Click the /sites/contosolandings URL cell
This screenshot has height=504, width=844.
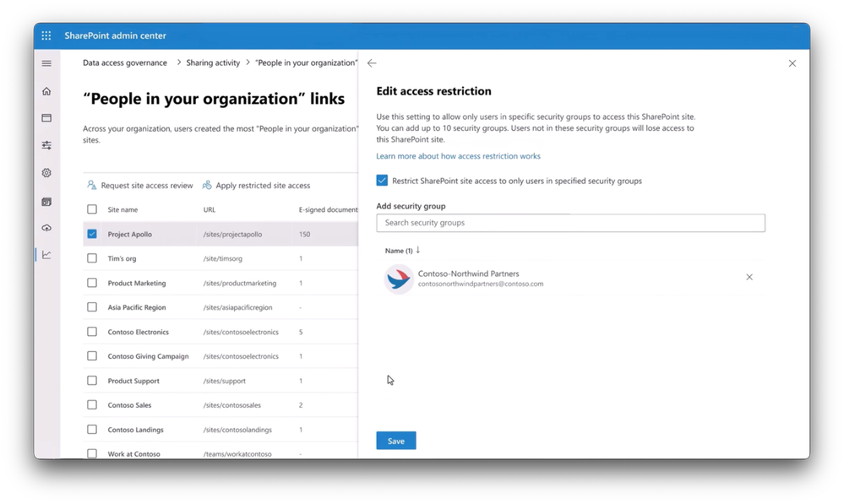coord(237,431)
